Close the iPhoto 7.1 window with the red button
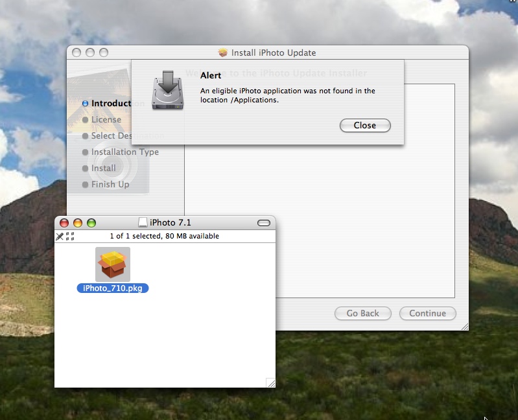518x420 pixels. [64, 223]
